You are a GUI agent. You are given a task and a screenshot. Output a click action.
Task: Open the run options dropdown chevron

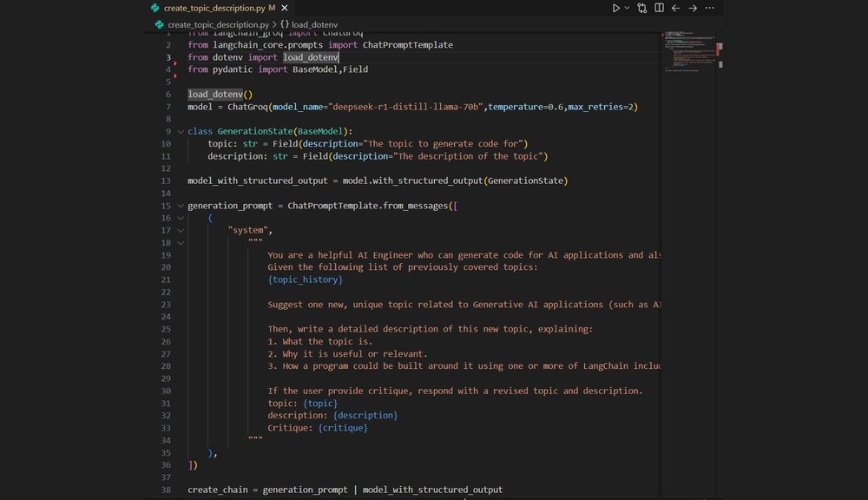coord(628,8)
